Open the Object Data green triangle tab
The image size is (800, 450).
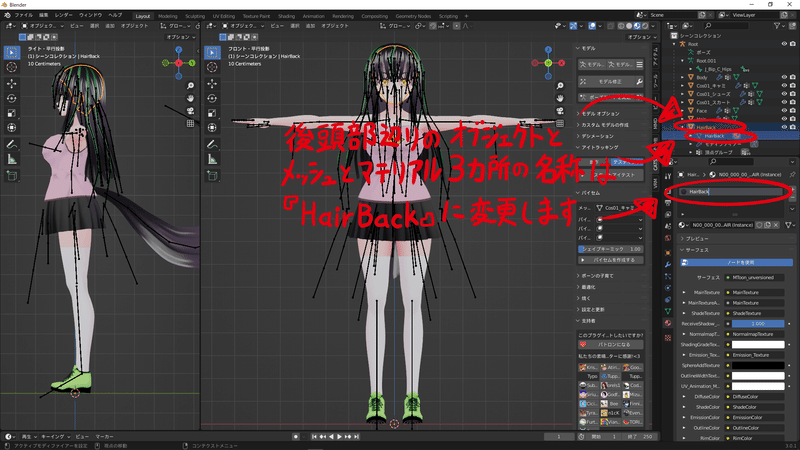point(668,311)
